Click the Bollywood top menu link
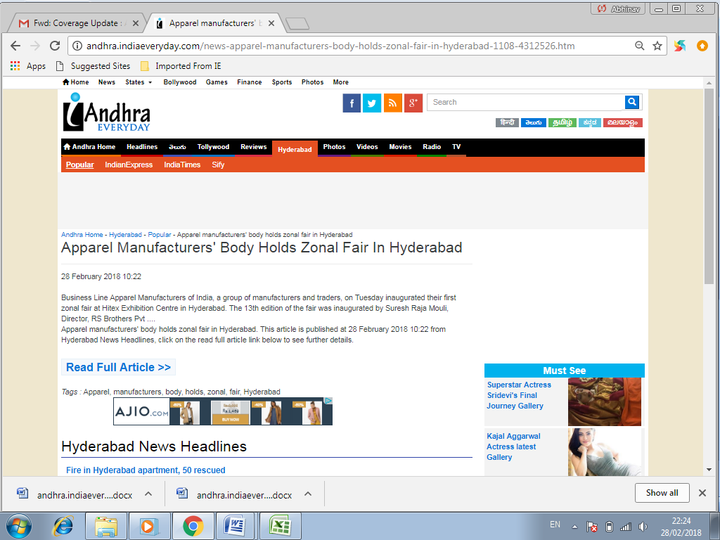 180,82
